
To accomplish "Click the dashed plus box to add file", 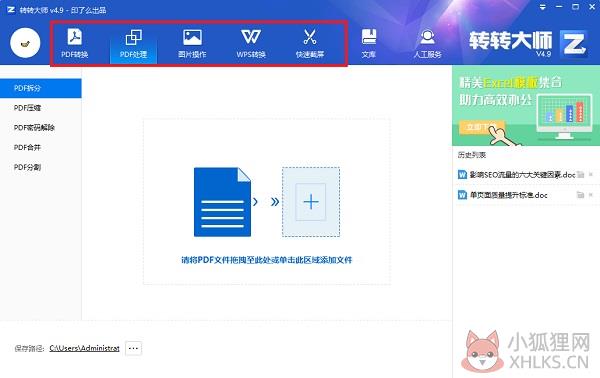I will (x=311, y=202).
